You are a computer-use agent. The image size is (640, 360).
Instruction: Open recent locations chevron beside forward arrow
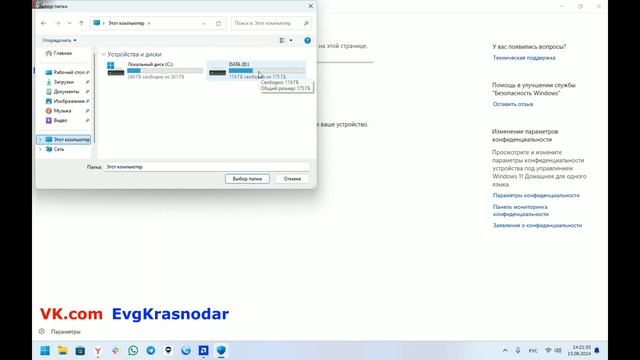(x=69, y=23)
